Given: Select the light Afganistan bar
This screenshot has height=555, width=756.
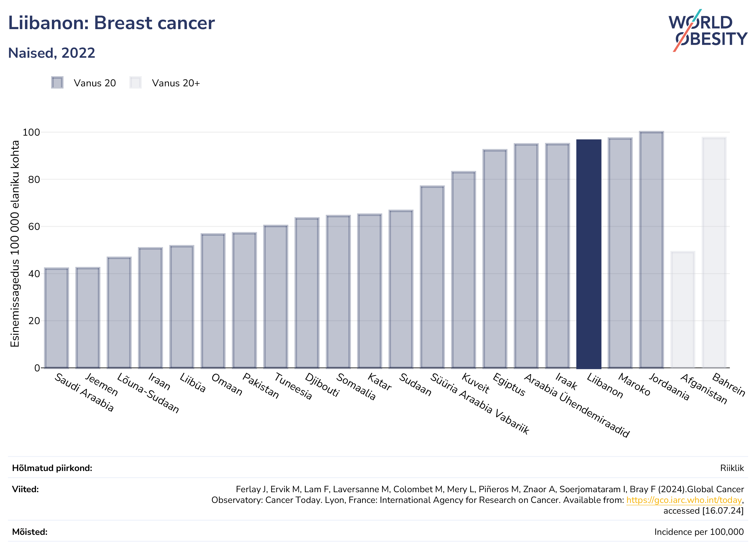Looking at the screenshot, I should pos(683,309).
